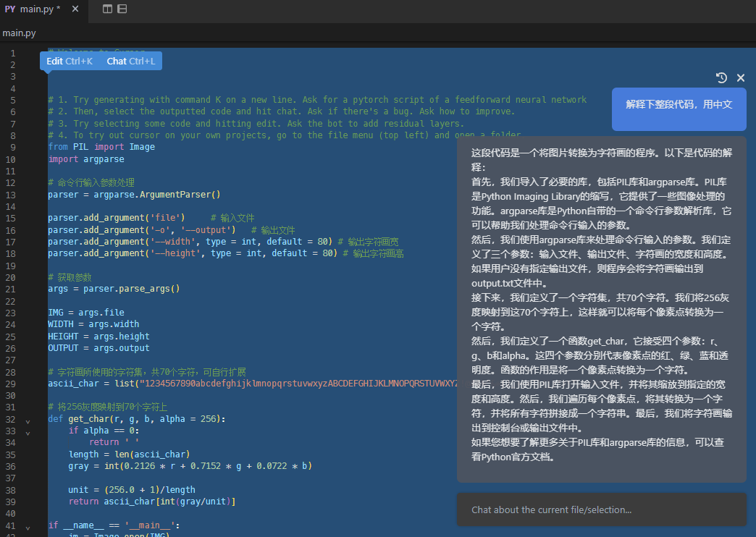The width and height of the screenshot is (756, 537).
Task: Click line number 9 in gutter
Action: (13, 148)
